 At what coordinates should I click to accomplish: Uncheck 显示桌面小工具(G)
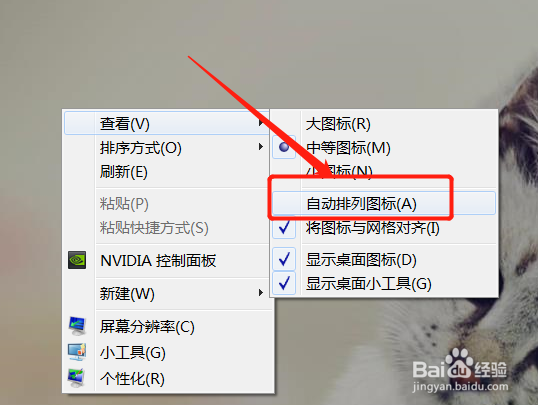(284, 283)
